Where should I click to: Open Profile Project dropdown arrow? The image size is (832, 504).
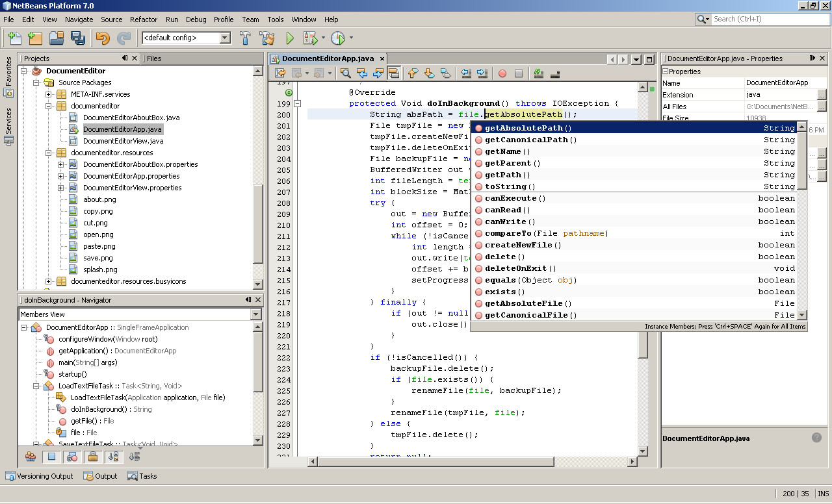pos(351,38)
